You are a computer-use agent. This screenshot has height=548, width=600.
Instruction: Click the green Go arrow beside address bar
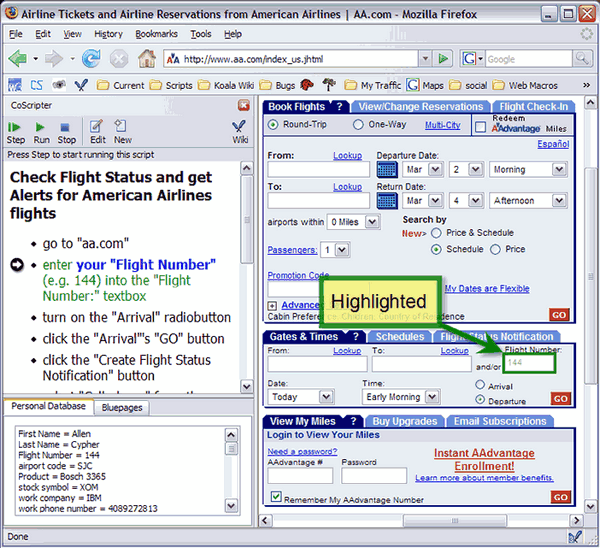443,59
